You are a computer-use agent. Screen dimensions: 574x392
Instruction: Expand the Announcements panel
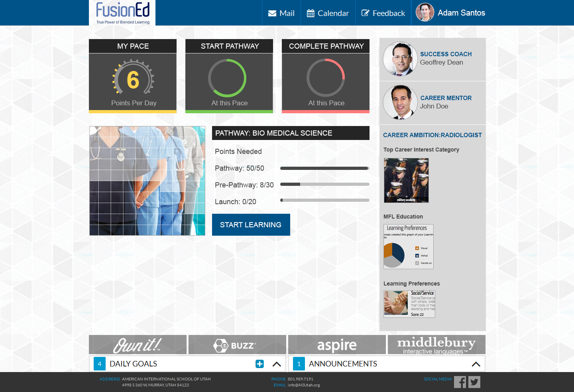coord(476,364)
